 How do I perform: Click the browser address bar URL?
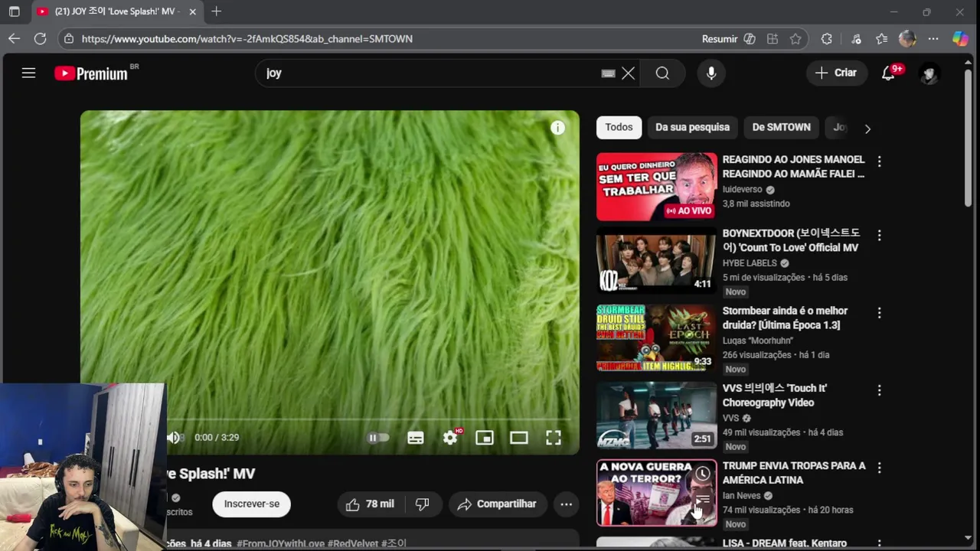247,39
